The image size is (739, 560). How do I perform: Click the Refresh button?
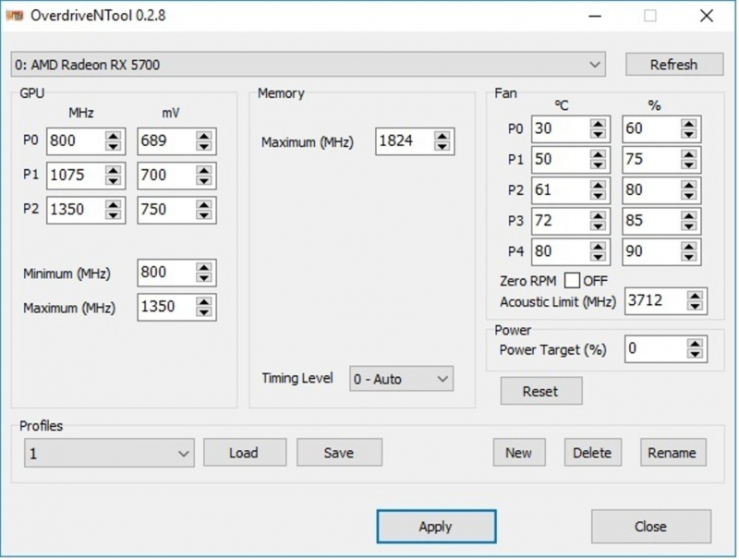[674, 64]
